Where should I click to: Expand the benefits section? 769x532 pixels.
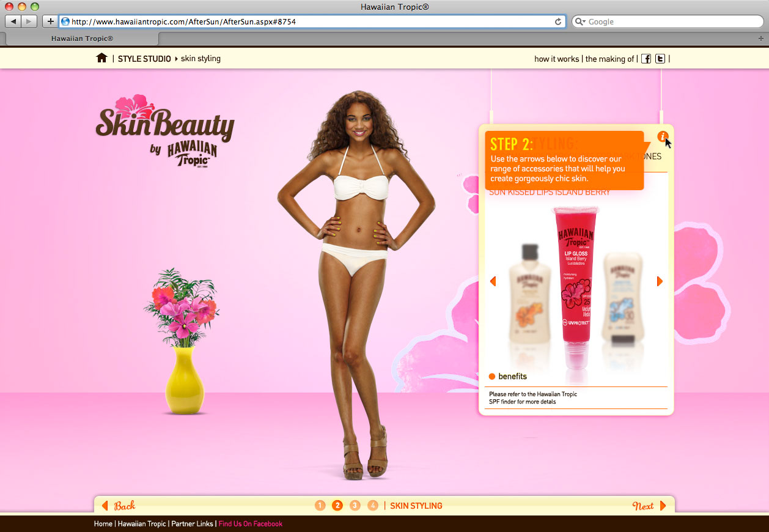(x=507, y=376)
